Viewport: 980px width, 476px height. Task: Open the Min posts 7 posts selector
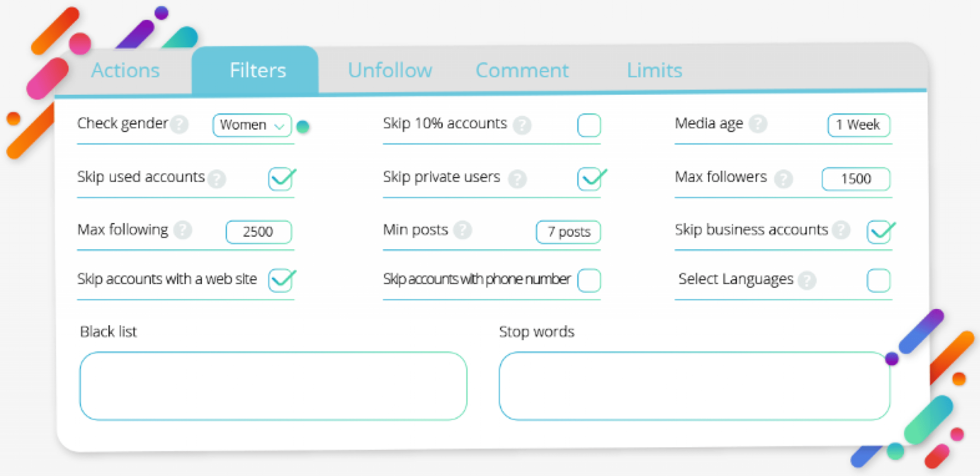tap(568, 232)
